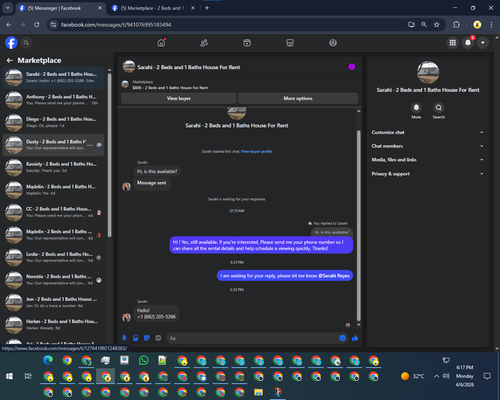Open the Kassidy conversation in the list
Viewport: 500px width, 400px height.
pyautogui.click(x=53, y=167)
